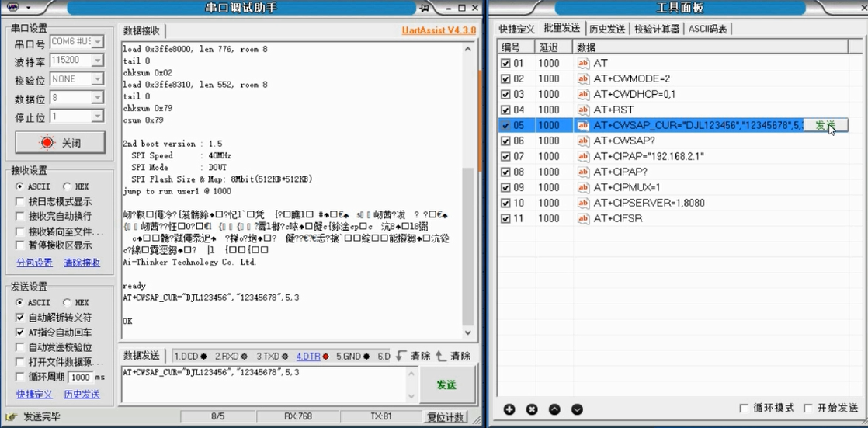Click the ab icon of the AT+CIPSERVER=1,8080 row
Screen dimensions: 868x428
click(x=584, y=203)
